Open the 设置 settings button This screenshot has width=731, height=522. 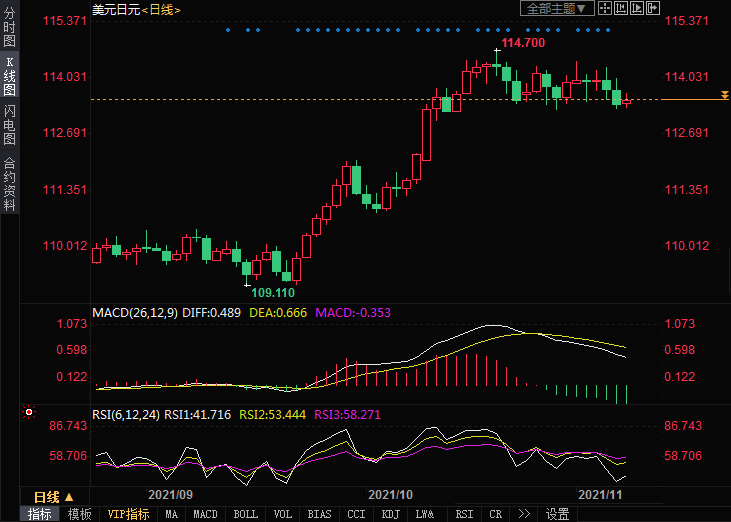tap(557, 514)
